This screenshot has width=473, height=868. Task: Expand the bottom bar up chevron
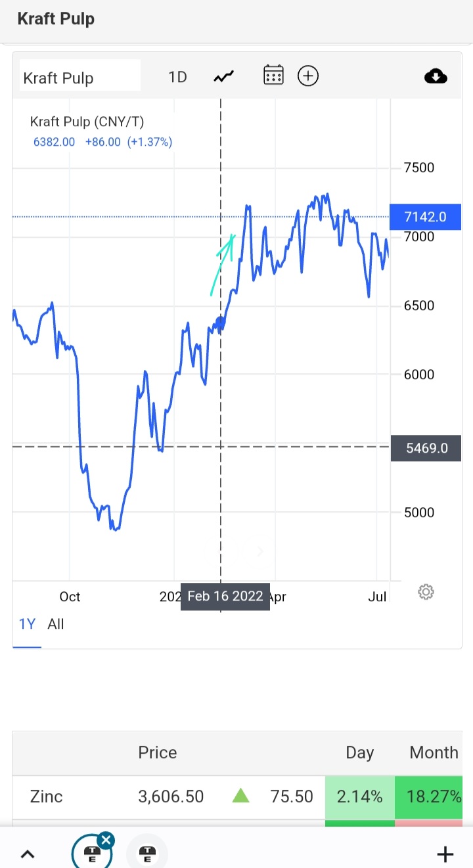pos(27,854)
